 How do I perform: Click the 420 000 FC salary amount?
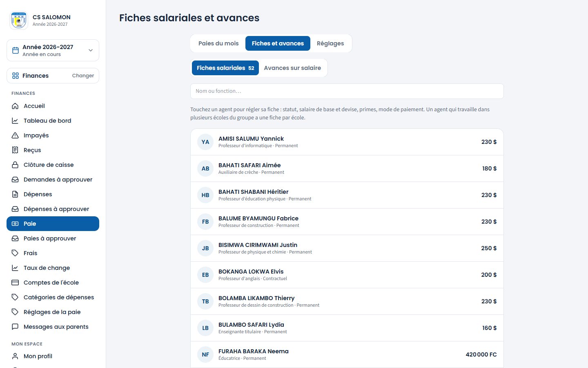pyautogui.click(x=481, y=355)
